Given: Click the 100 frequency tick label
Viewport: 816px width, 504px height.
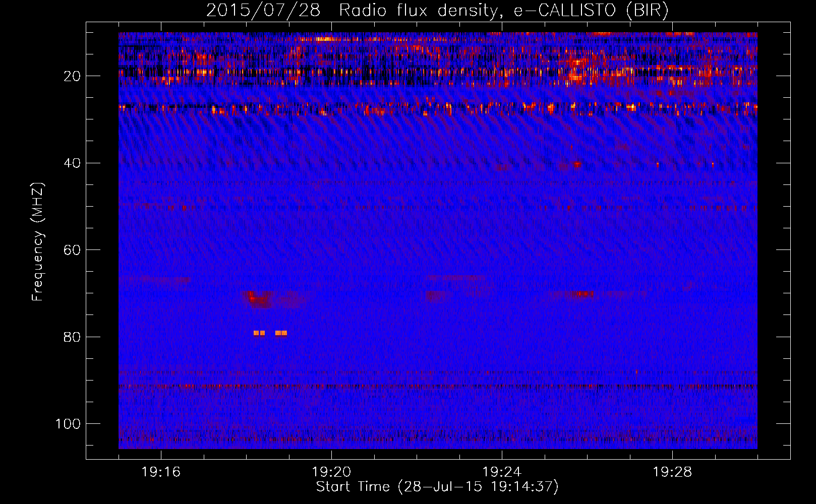Looking at the screenshot, I should [68, 424].
